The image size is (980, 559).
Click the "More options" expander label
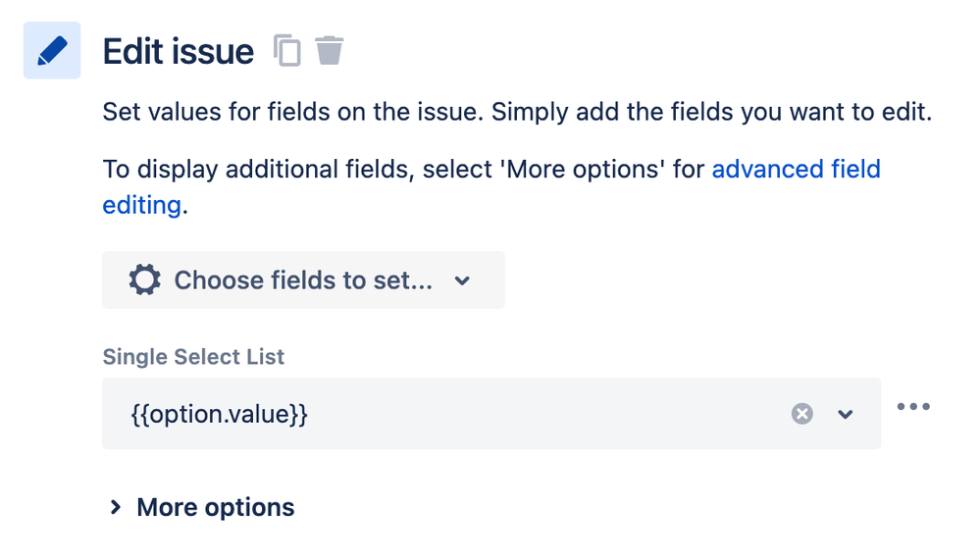[216, 507]
